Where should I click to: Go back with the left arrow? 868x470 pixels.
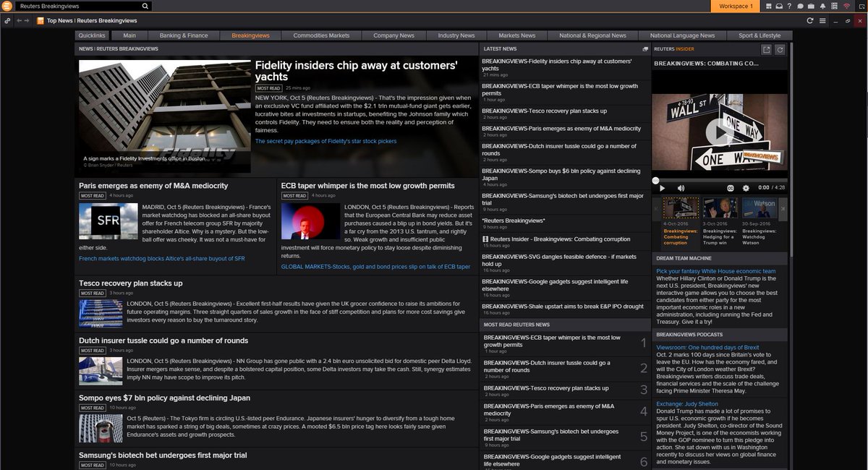(18, 20)
